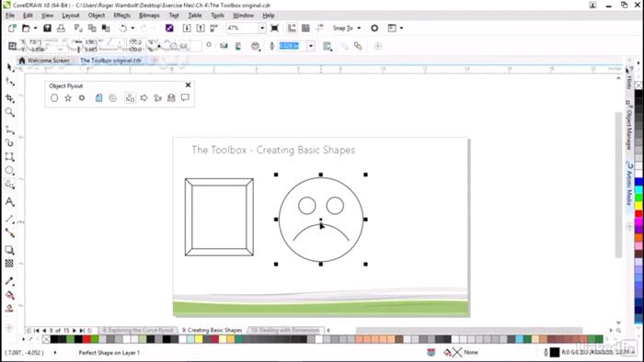Select the Crop tool
The height and width of the screenshot is (362, 644).
pos(10,98)
